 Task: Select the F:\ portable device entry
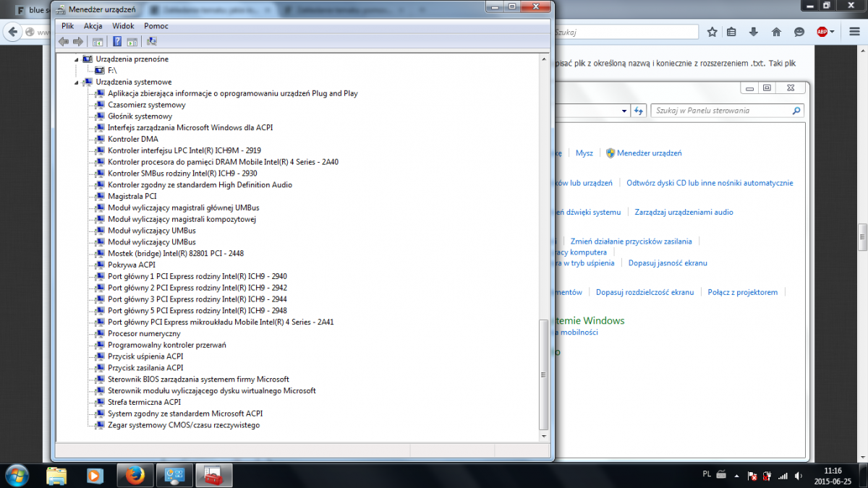click(x=112, y=70)
